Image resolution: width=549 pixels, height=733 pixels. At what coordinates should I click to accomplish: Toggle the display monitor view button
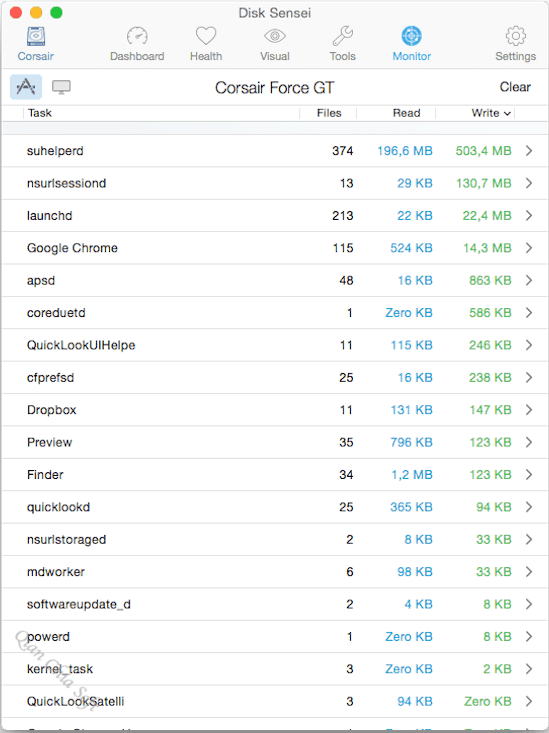pos(61,87)
